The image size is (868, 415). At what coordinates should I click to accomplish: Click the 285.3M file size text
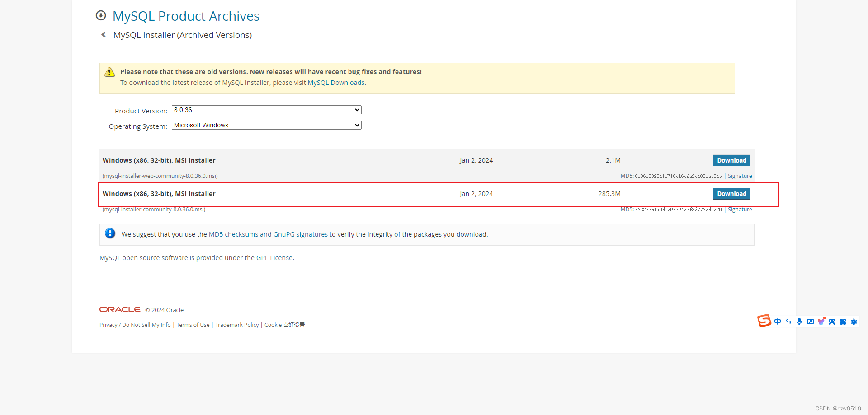point(609,194)
